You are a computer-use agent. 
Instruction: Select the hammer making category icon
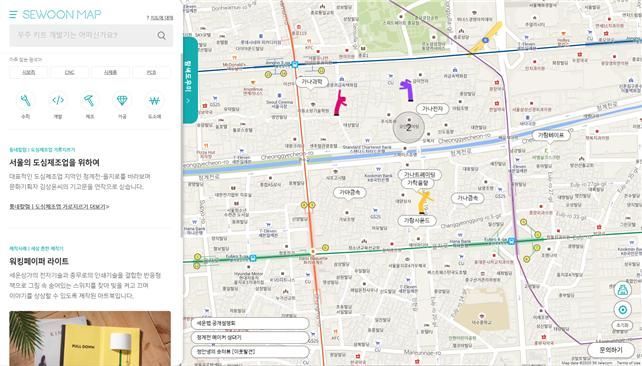pos(90,100)
